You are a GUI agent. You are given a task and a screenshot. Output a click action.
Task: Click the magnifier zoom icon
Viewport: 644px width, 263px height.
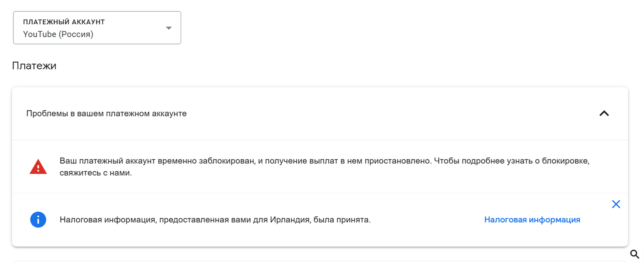pyautogui.click(x=634, y=254)
